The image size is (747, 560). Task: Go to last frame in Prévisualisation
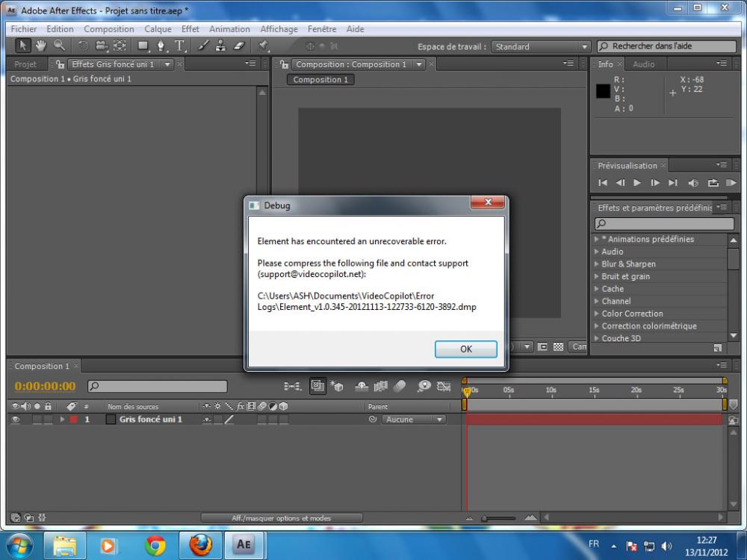(x=673, y=183)
